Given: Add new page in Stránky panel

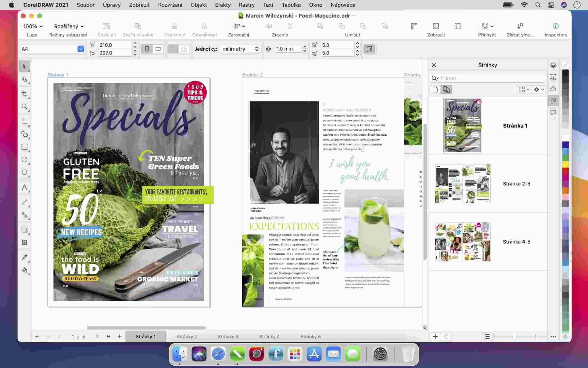Looking at the screenshot, I should click(x=435, y=336).
